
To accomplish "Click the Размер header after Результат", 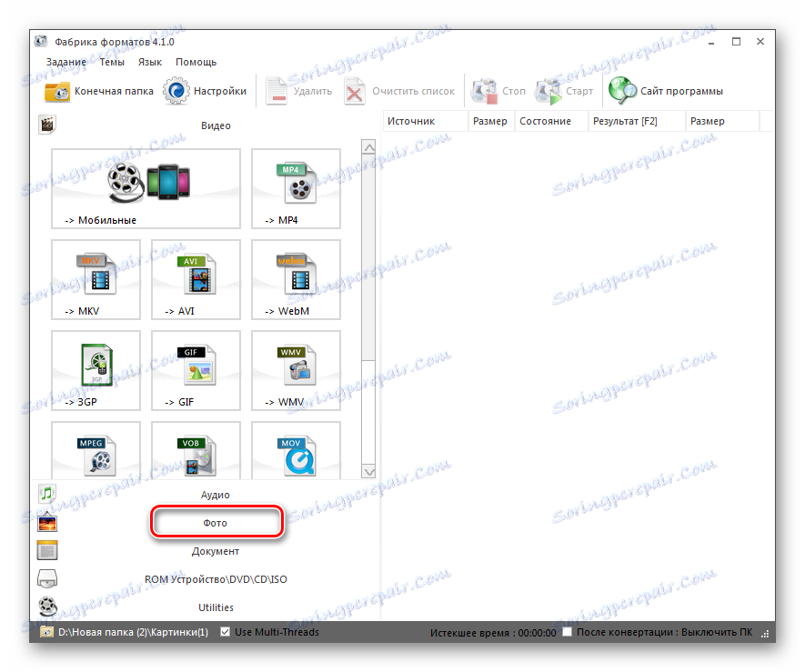I will pyautogui.click(x=722, y=121).
